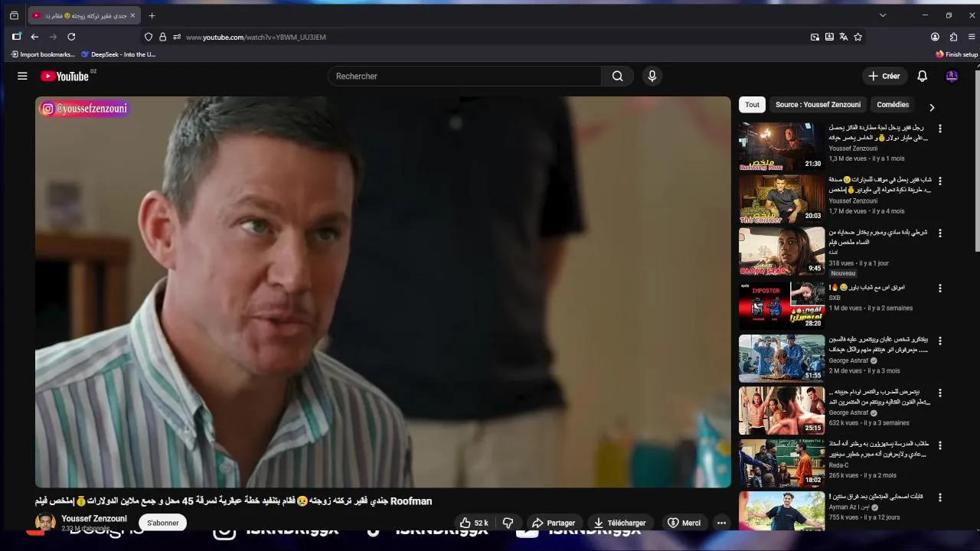Open options menu for 25:15 video
This screenshot has width=980, height=551.
click(940, 393)
